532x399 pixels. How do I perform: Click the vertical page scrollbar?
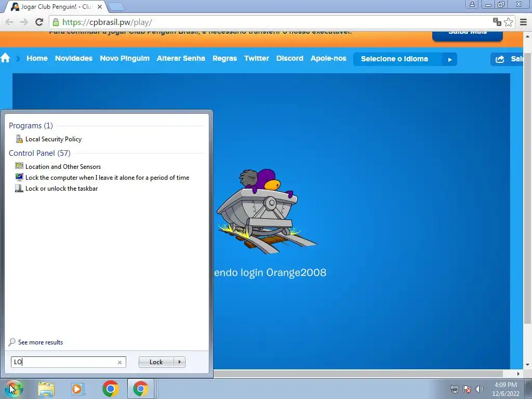click(528, 188)
